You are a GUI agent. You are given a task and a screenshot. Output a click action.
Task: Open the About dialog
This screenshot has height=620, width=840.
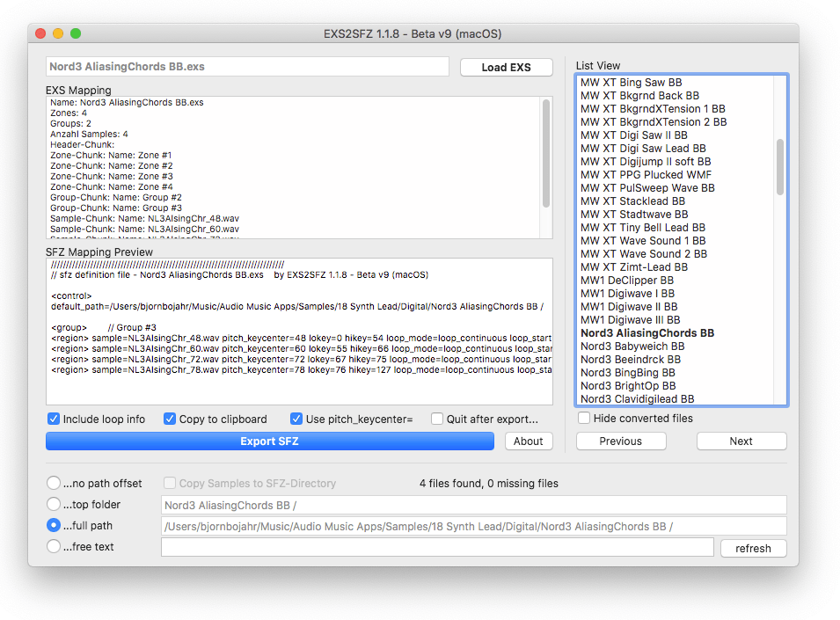529,441
